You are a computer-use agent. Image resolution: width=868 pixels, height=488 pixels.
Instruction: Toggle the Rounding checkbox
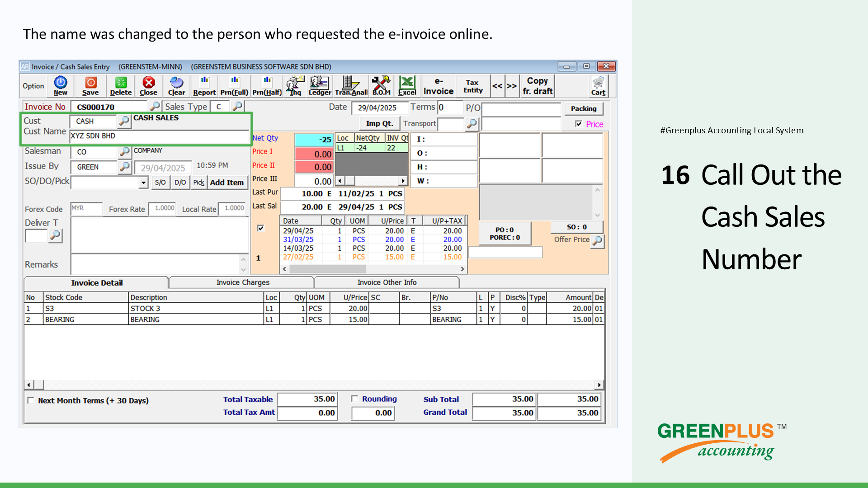click(354, 399)
